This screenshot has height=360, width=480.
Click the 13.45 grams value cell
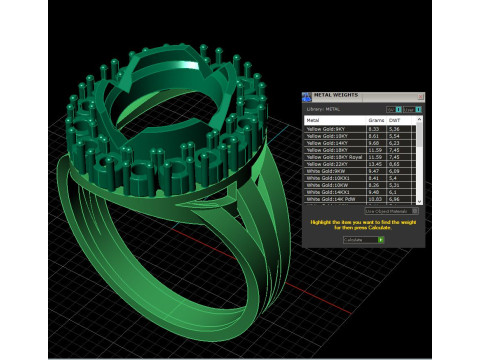377,164
